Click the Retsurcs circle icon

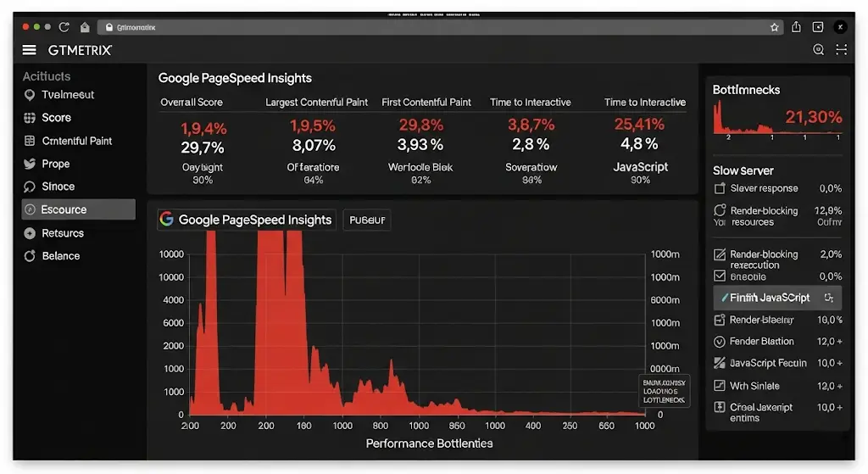click(30, 234)
